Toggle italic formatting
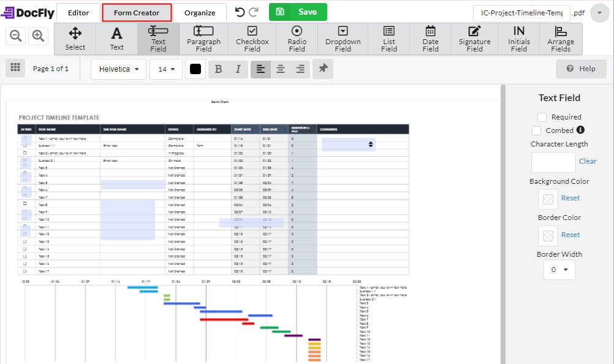614x364 pixels. (x=237, y=69)
